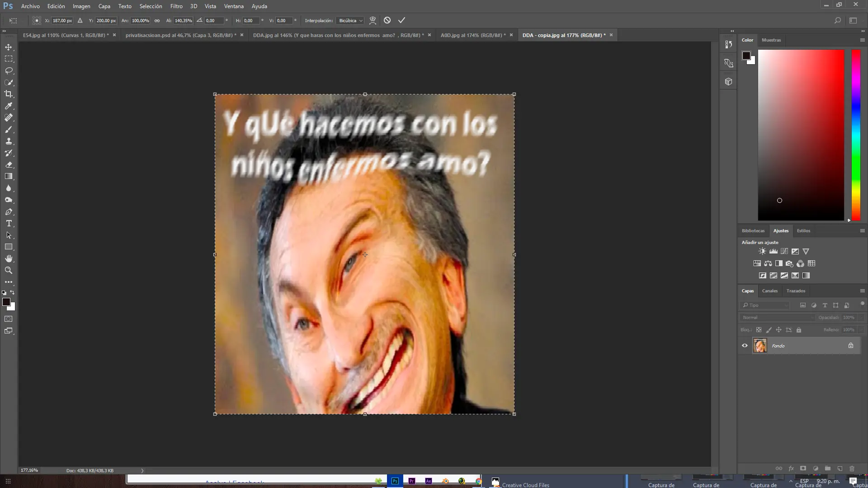Select the Move tool
The image size is (868, 488).
(x=9, y=47)
